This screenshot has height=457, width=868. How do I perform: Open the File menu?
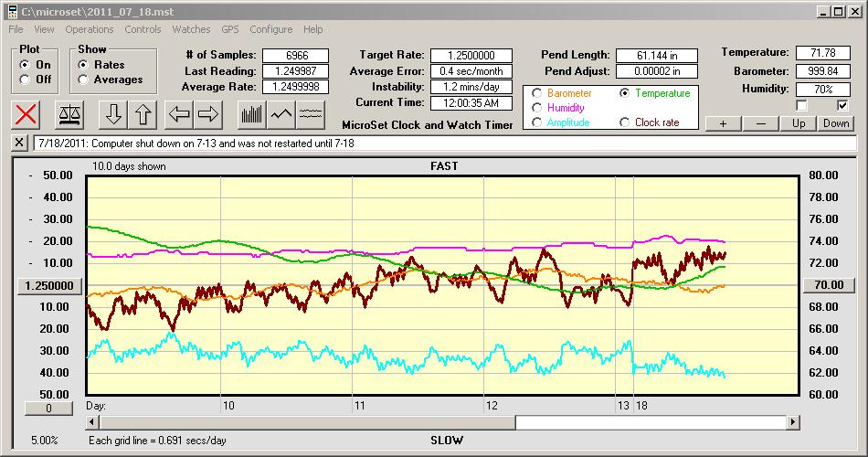pyautogui.click(x=16, y=29)
